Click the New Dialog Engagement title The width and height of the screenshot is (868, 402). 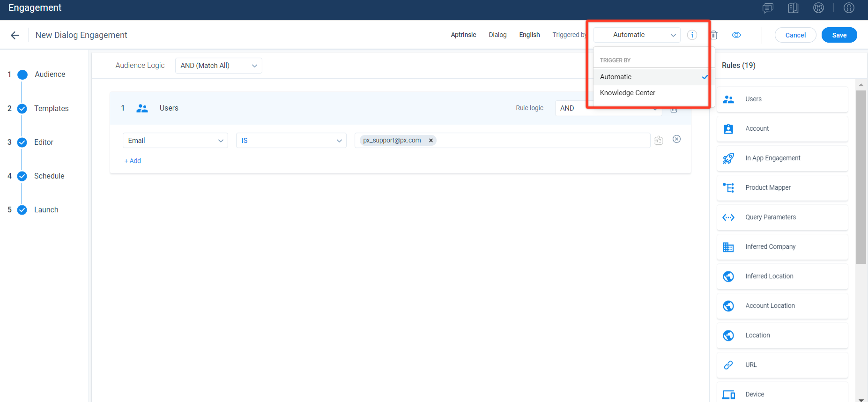pos(82,35)
